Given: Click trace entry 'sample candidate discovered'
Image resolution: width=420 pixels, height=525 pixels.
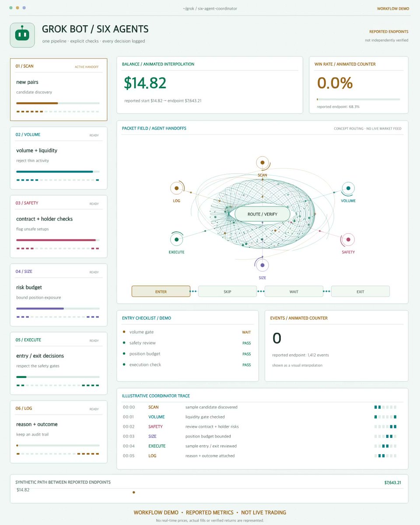Looking at the screenshot, I should coord(212,407).
